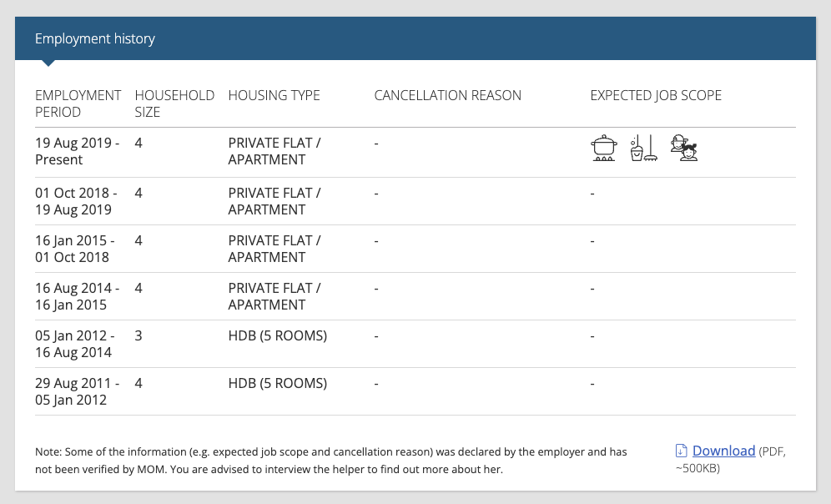Click the PDF download file icon
Image resolution: width=831 pixels, height=504 pixels.
[x=681, y=451]
